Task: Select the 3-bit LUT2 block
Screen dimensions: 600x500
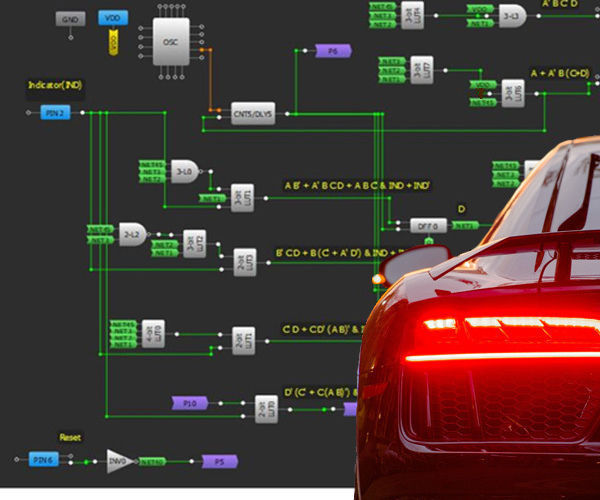Action: [x=194, y=244]
